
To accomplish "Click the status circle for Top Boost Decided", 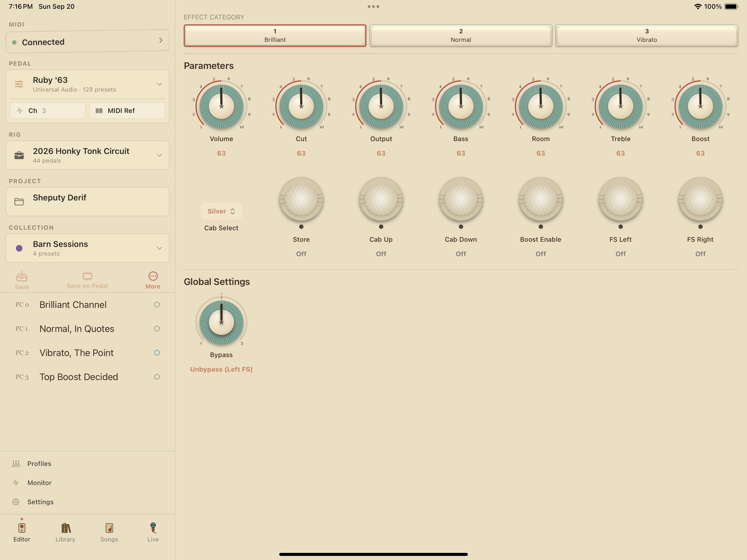I will tap(157, 377).
